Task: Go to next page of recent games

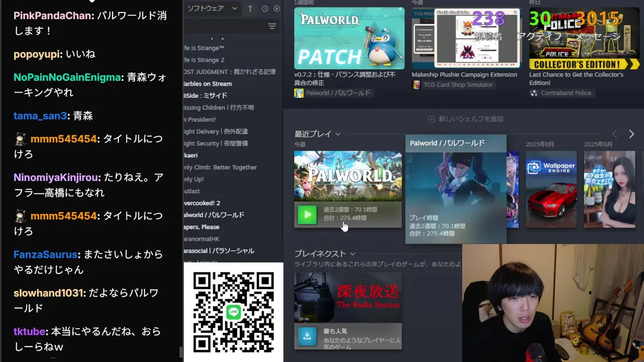Action: 631,134
